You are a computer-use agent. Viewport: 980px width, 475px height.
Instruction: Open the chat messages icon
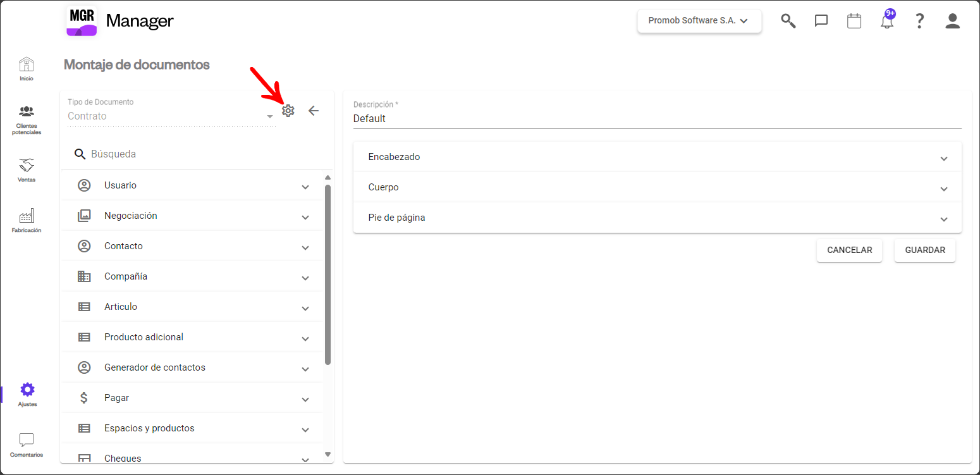click(x=821, y=21)
